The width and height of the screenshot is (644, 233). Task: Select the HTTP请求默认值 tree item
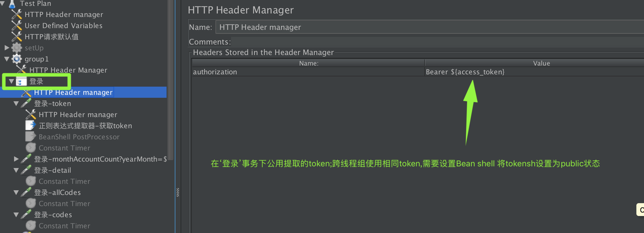click(52, 37)
